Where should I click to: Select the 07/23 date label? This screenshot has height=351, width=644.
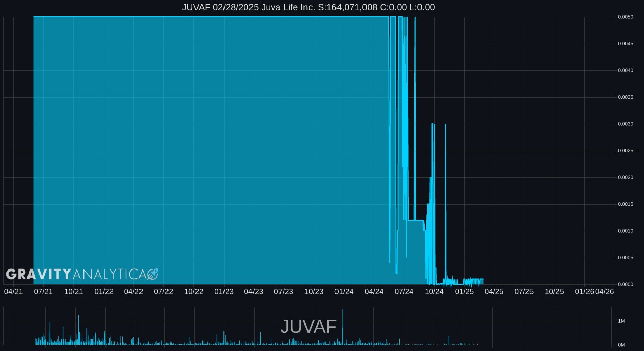pyautogui.click(x=284, y=291)
